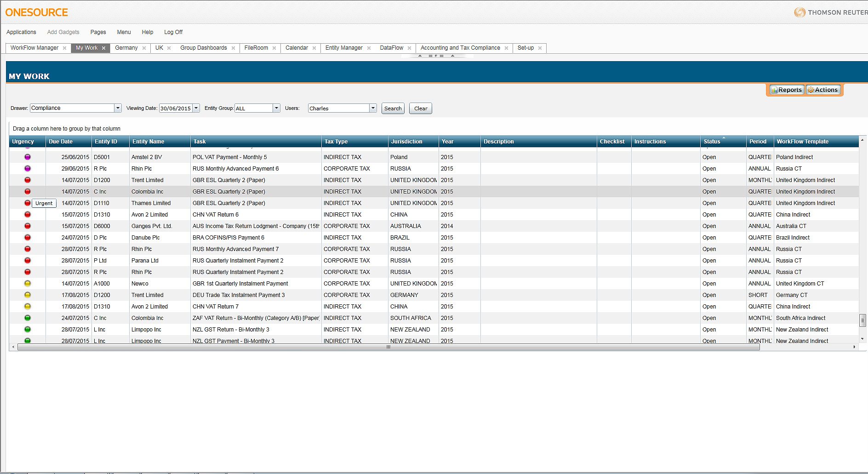Open the Actions button
The height and width of the screenshot is (474, 868).
(823, 90)
